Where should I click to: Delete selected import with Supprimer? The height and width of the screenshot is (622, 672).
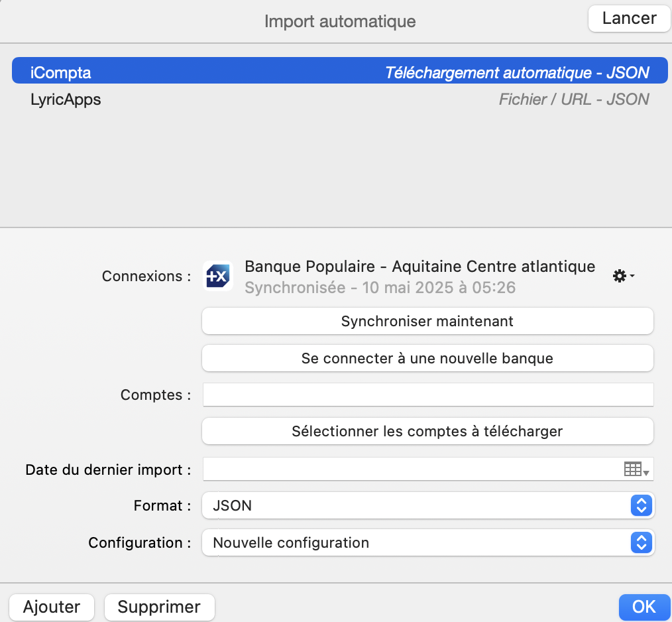pyautogui.click(x=159, y=607)
